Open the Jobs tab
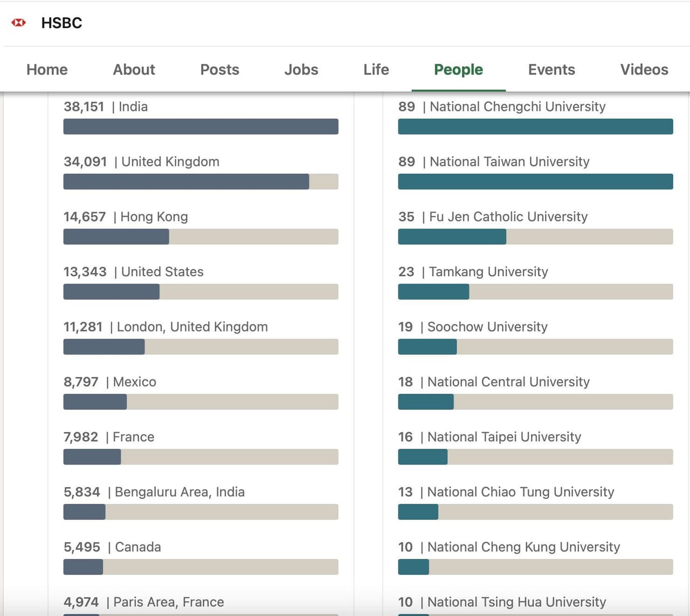The height and width of the screenshot is (616, 690). tap(301, 70)
